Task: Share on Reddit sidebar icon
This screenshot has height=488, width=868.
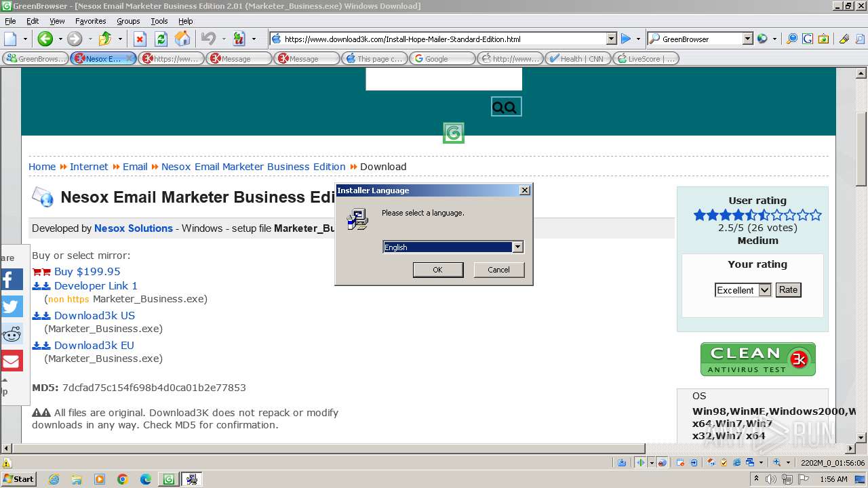Action: 11,333
